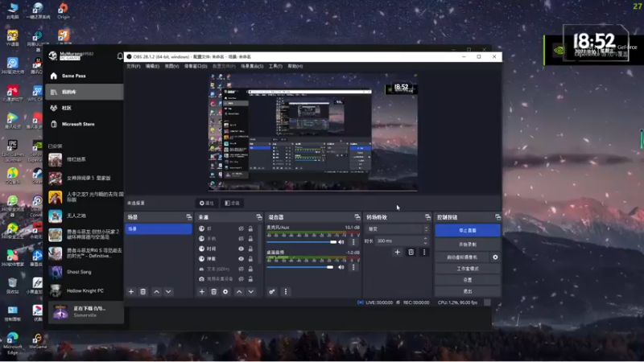Mute the 麦克风/Aux speaker icon
The width and height of the screenshot is (644, 362).
(x=341, y=242)
